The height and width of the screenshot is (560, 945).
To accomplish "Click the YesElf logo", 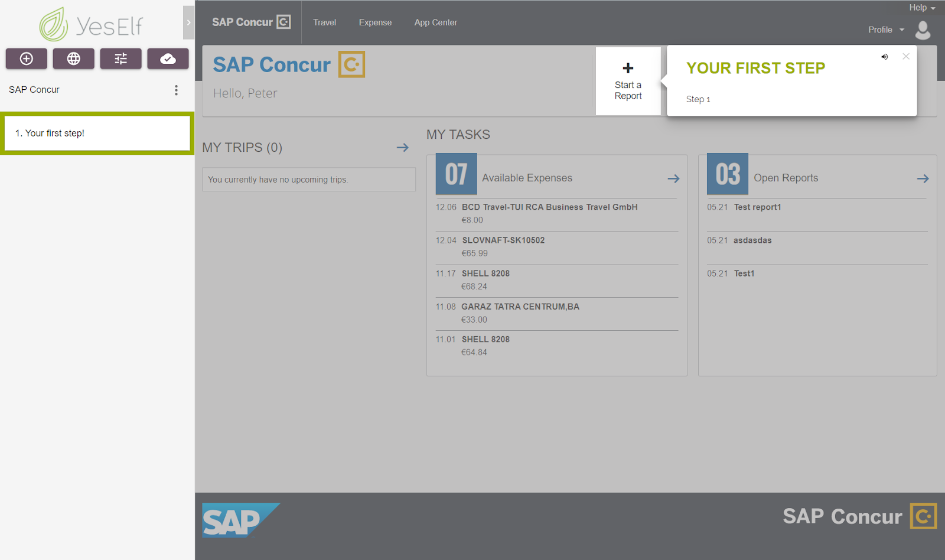I will click(x=91, y=25).
